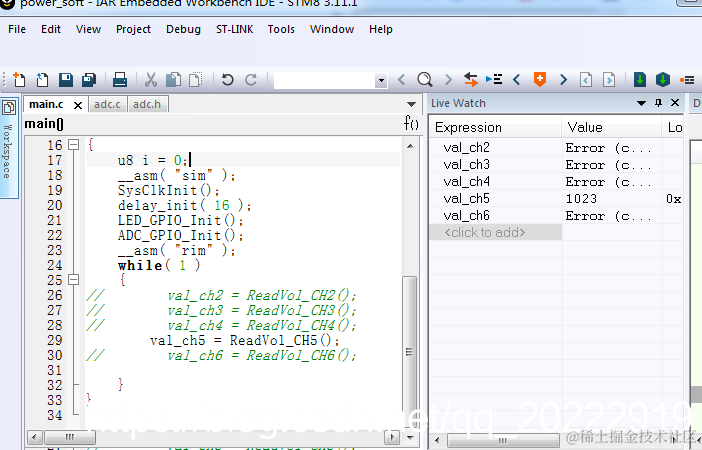702x450 pixels.
Task: Toggle bookmark with orange shield icon
Action: (540, 80)
